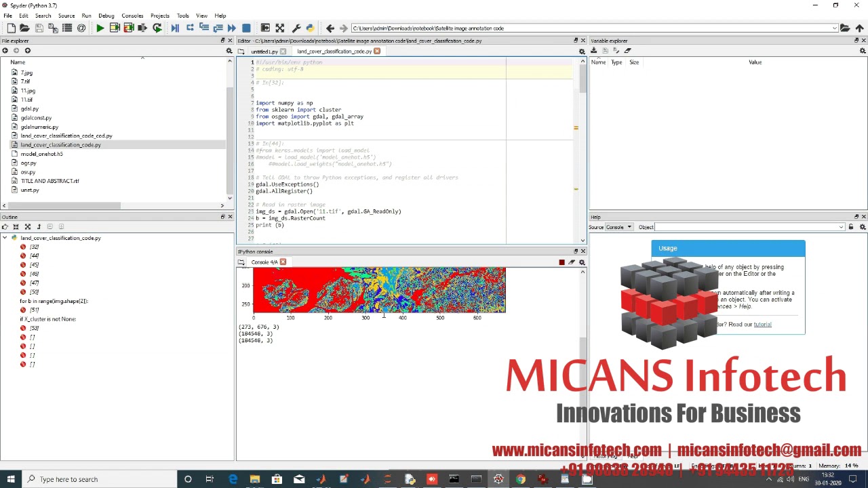Open the tutorial link in Help

click(x=762, y=324)
